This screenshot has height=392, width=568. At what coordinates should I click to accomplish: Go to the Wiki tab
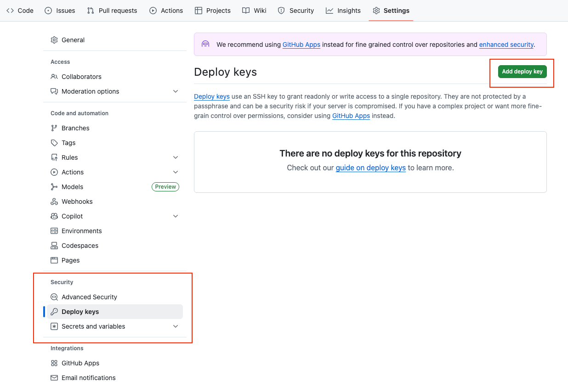pos(254,11)
